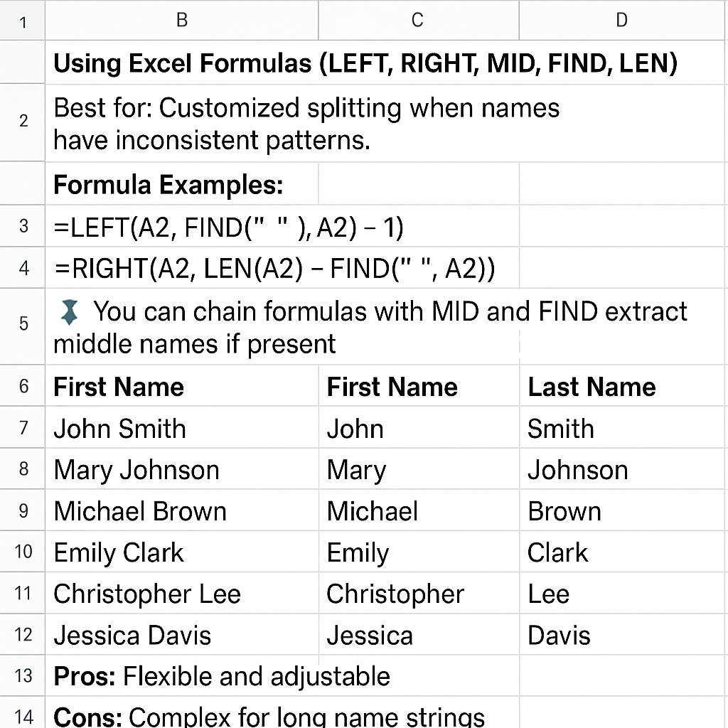728x728 pixels.
Task: Select the Best for: Customized splitting cell
Action: 385,123
